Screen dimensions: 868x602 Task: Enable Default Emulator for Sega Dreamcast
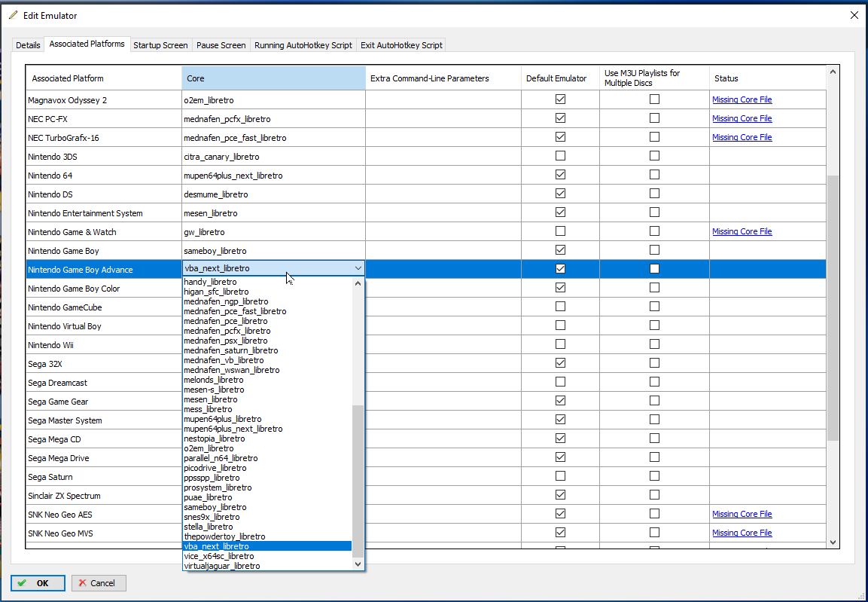click(560, 381)
